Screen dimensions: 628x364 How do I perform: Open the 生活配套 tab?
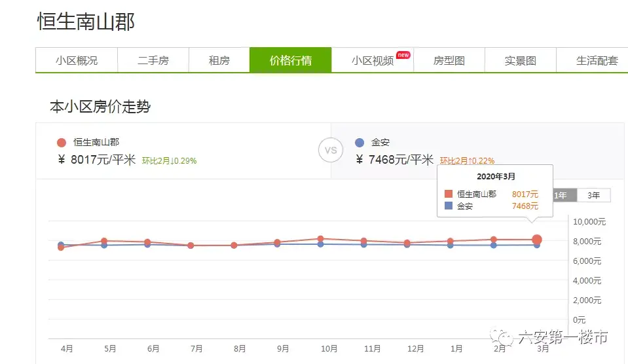pos(597,61)
